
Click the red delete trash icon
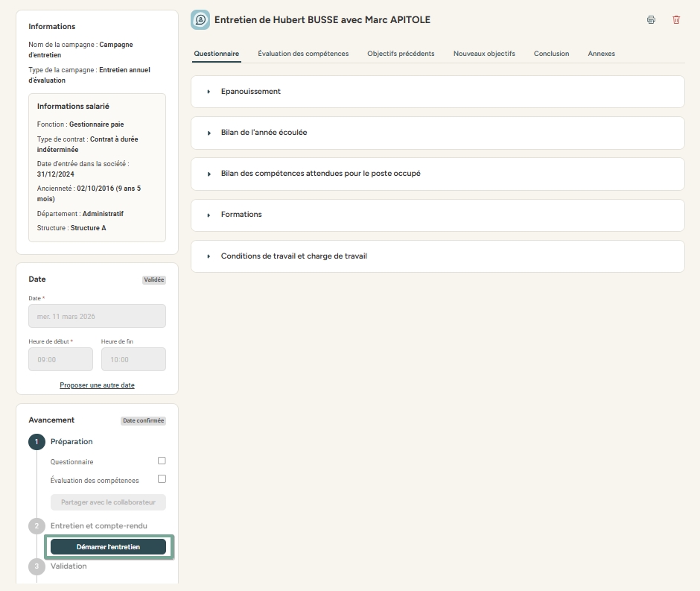click(x=676, y=19)
